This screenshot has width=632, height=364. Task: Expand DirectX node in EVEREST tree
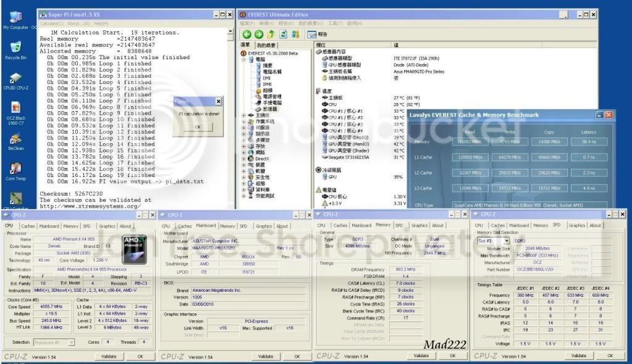(x=244, y=159)
